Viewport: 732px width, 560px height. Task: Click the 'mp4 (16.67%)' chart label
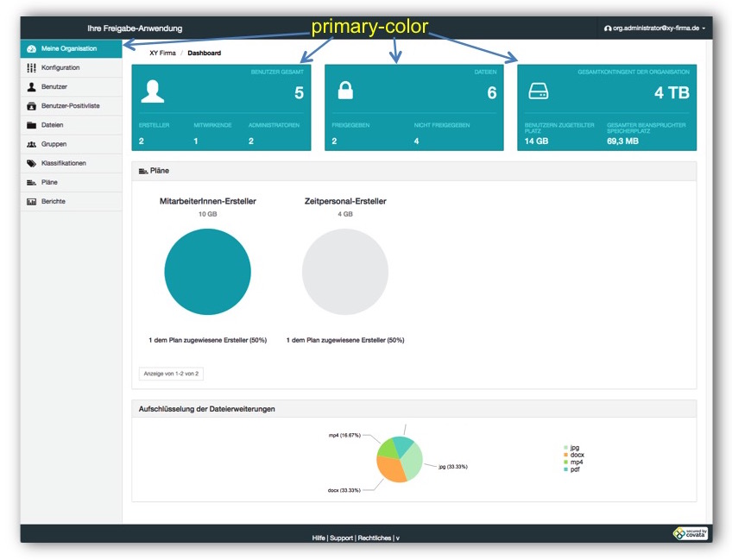(344, 436)
